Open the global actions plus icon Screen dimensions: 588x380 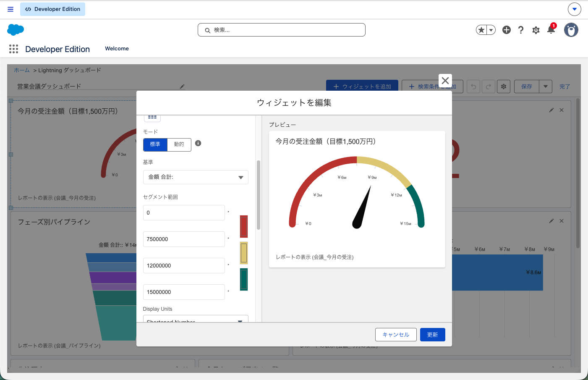(507, 30)
